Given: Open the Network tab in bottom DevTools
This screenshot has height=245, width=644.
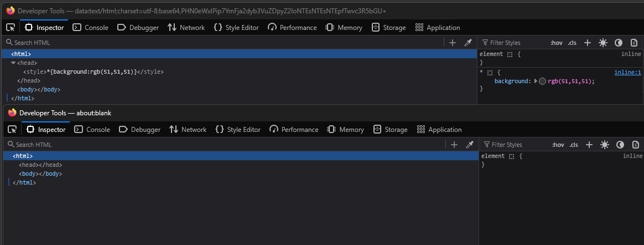Looking at the screenshot, I should tap(188, 129).
